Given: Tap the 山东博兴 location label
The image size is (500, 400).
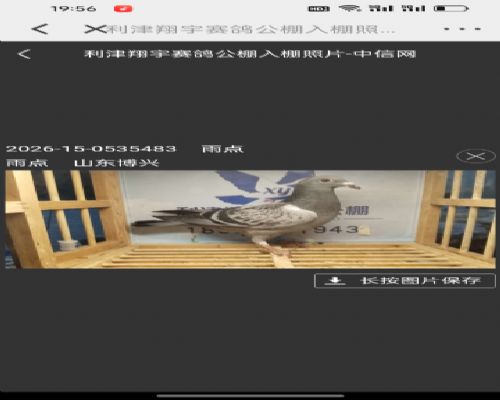Looking at the screenshot, I should (x=116, y=163).
